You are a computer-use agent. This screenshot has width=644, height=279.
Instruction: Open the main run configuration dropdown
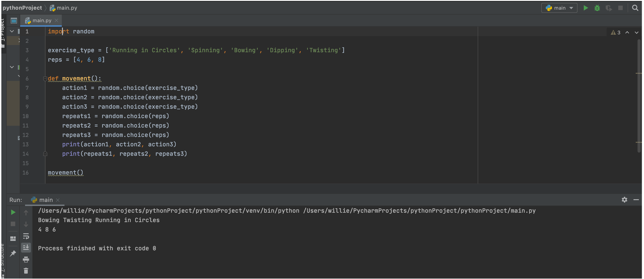(559, 8)
